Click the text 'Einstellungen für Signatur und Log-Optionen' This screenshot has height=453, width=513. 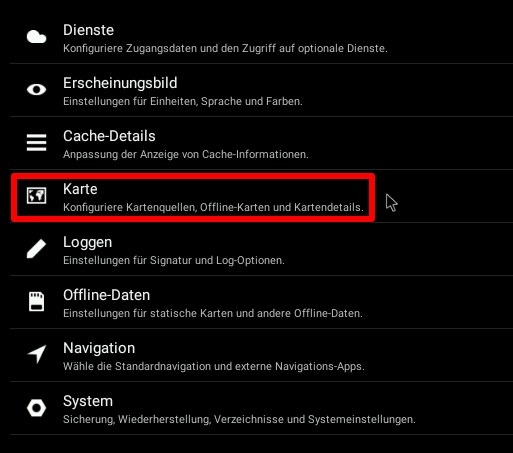[174, 260]
